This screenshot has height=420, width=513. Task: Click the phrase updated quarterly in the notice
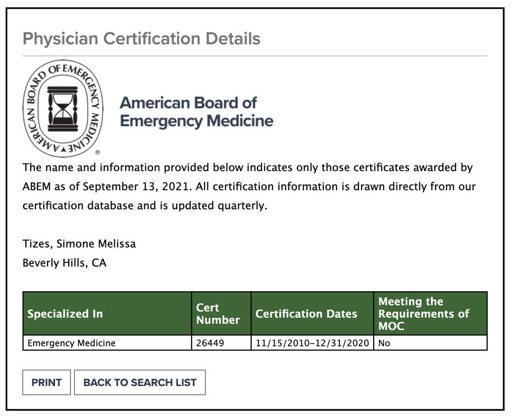[x=219, y=206]
